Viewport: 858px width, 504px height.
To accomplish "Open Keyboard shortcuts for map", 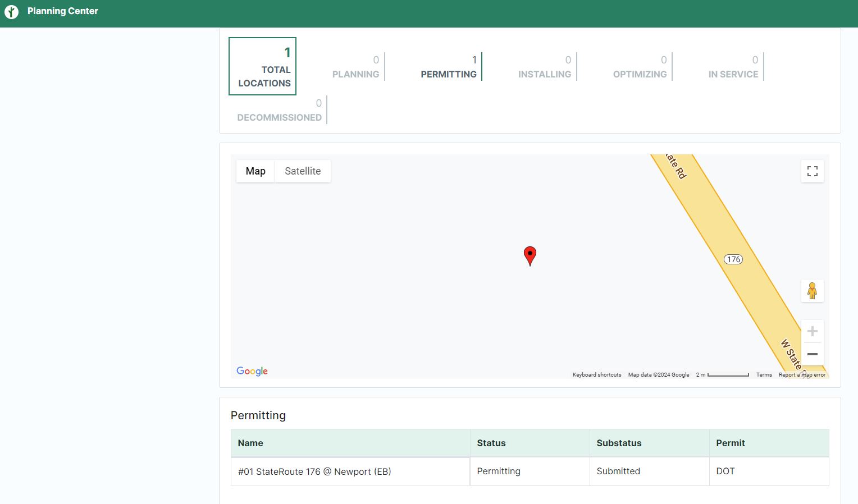I will 596,375.
